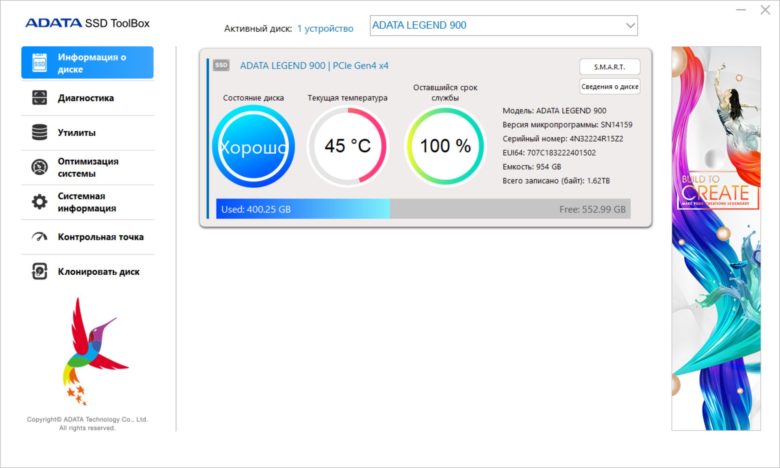Select Оптимизация системы in sidebar
The width and height of the screenshot is (780, 468).
pyautogui.click(x=87, y=167)
